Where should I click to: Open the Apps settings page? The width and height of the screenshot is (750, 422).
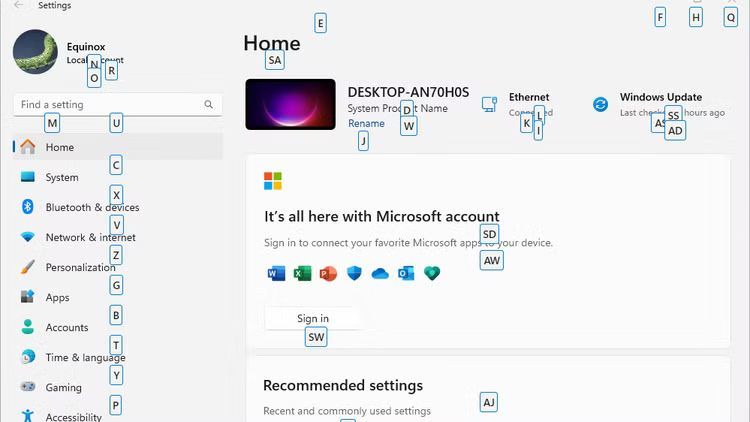coord(118,297)
